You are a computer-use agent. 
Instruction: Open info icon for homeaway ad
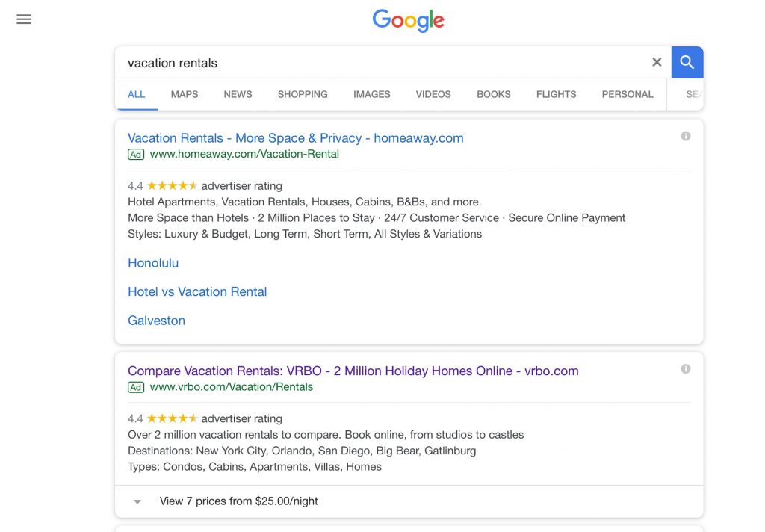tap(686, 136)
